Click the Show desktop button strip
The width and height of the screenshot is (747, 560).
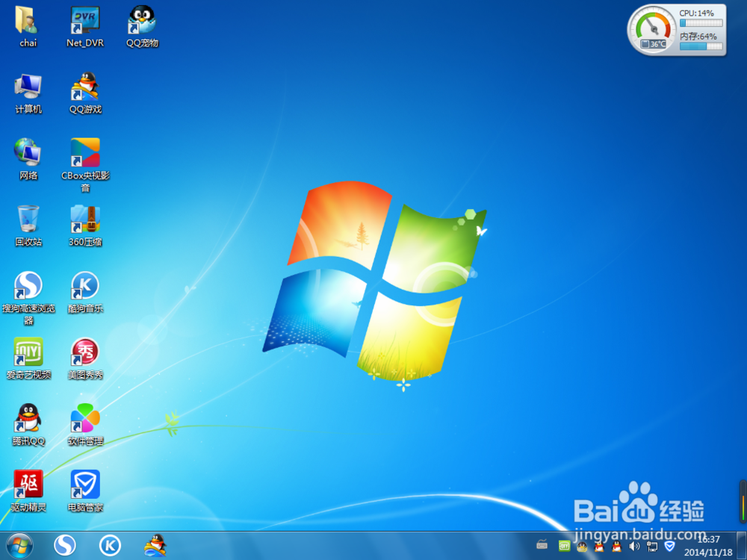point(742,546)
